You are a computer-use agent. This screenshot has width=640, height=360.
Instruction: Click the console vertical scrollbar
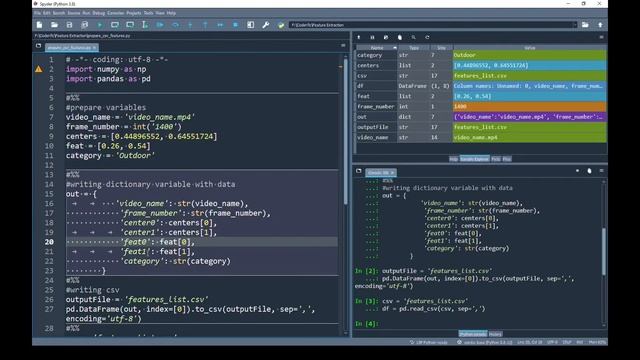pos(604,251)
